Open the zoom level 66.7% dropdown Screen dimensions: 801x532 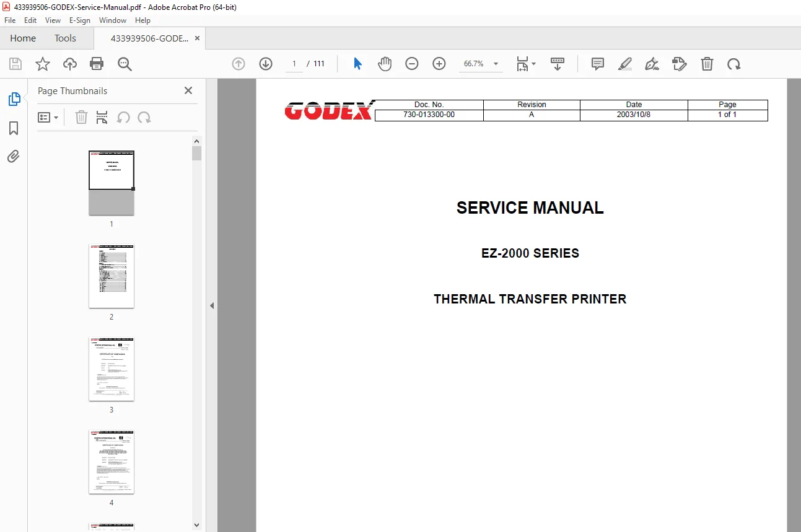(481, 64)
